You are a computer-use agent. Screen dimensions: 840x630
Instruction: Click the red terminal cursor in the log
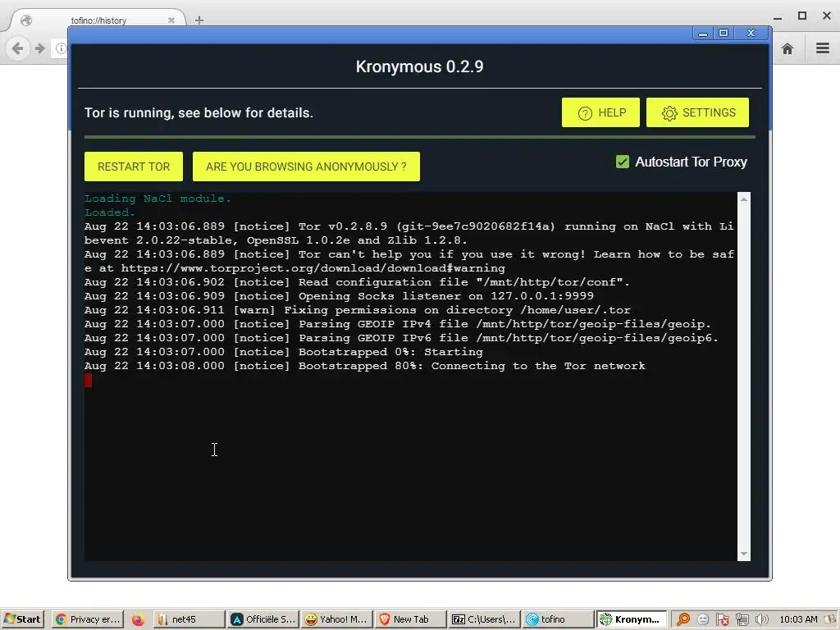[89, 381]
